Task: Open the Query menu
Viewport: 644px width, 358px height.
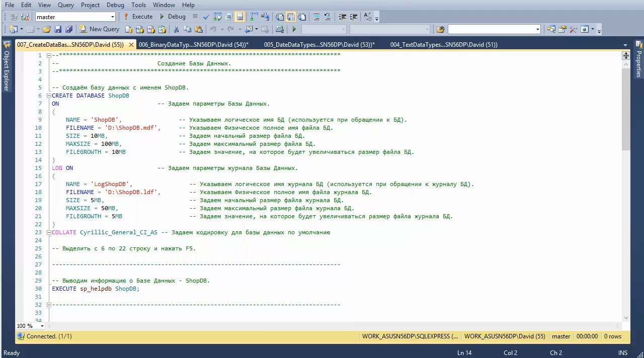Action: point(65,5)
